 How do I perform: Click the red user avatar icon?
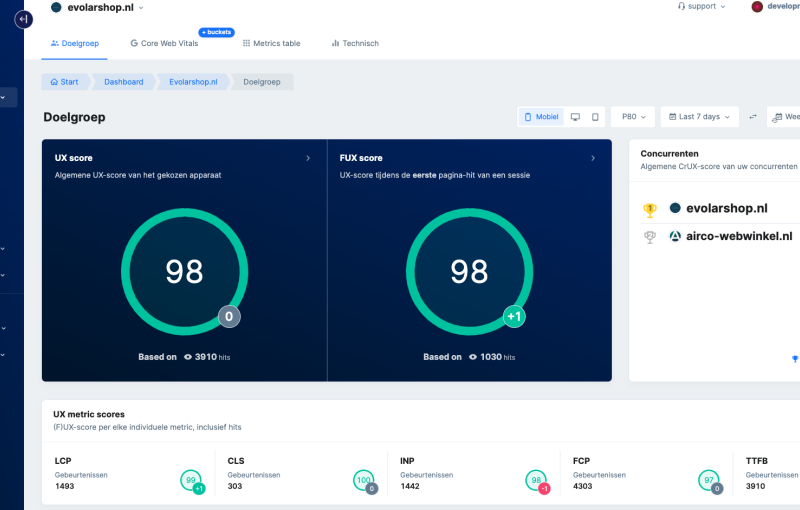[x=757, y=7]
